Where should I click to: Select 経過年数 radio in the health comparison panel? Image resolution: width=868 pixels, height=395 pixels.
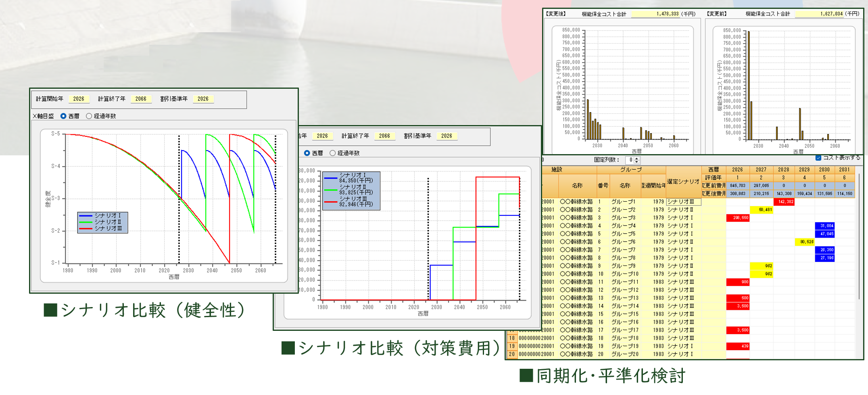pyautogui.click(x=89, y=116)
